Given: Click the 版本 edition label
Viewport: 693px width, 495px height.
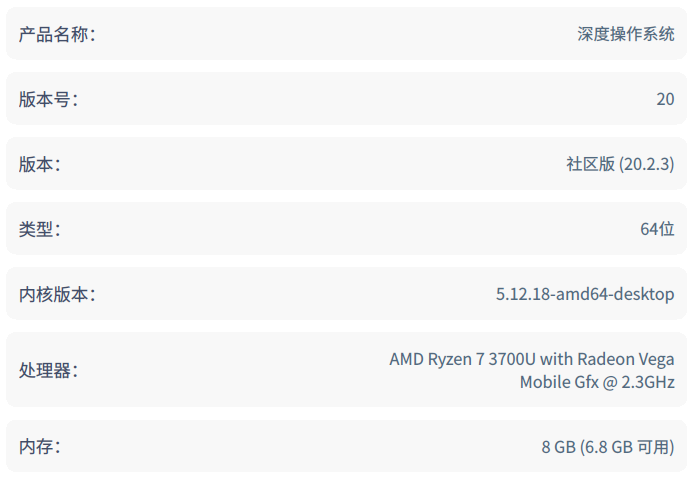Looking at the screenshot, I should [39, 165].
